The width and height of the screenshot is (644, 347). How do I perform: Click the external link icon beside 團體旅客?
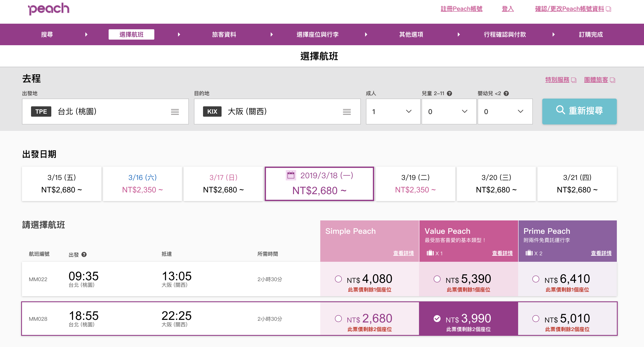click(613, 80)
